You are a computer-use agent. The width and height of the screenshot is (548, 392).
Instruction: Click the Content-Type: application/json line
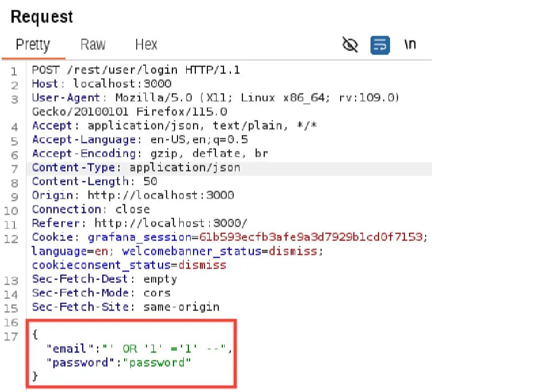[x=136, y=168]
